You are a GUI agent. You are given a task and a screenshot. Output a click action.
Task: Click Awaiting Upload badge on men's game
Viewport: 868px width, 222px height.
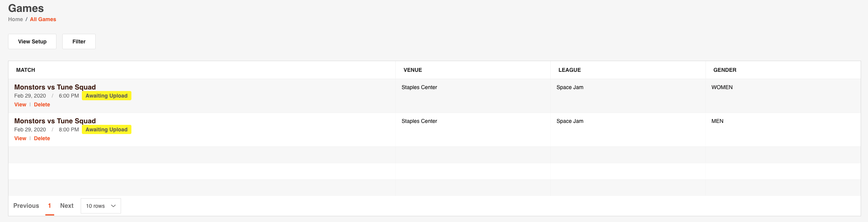106,129
